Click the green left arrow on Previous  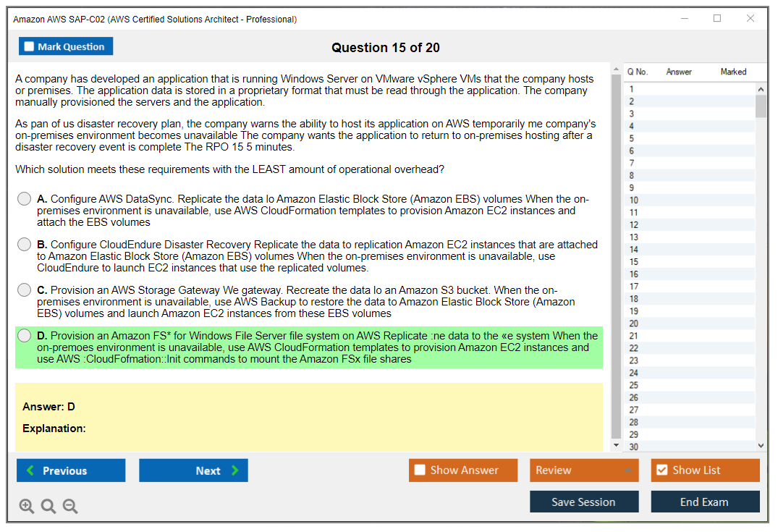(30, 470)
